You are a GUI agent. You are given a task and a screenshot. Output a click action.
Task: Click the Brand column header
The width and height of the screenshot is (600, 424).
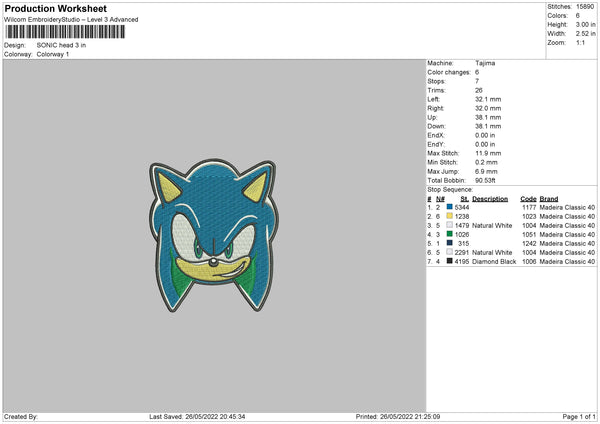pyautogui.click(x=548, y=198)
